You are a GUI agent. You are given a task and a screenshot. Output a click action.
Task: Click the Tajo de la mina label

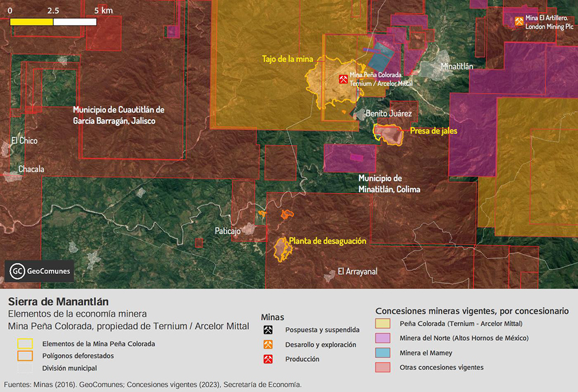point(287,59)
